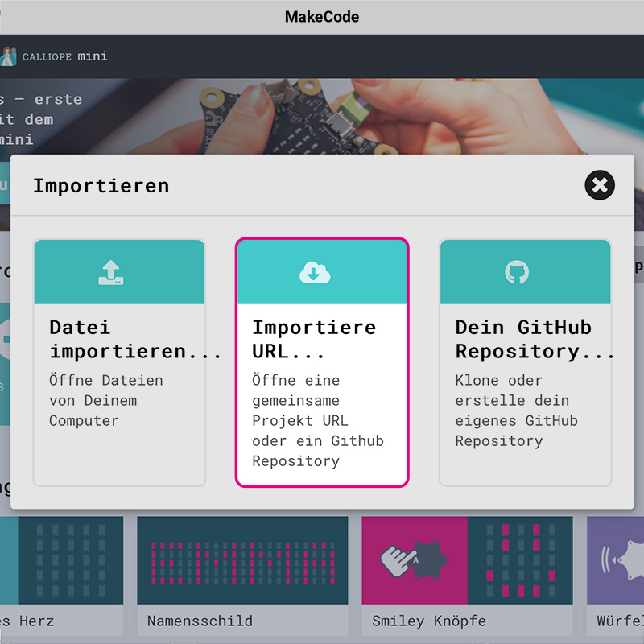
Task: Click the Importieren dialog title
Action: point(101,186)
